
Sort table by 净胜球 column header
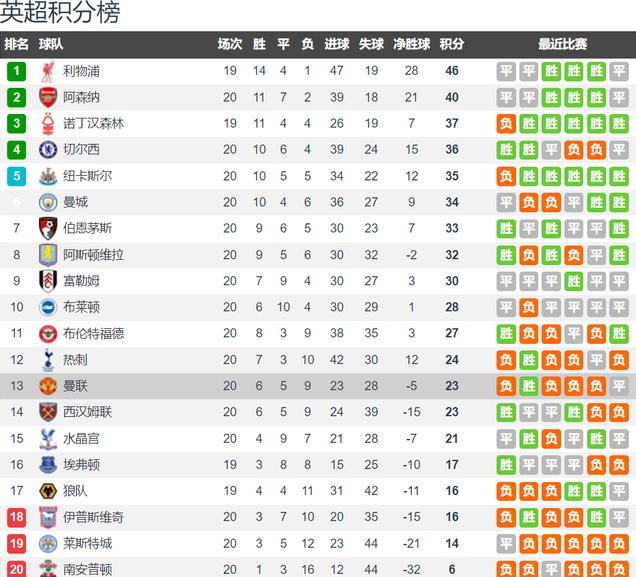(411, 44)
